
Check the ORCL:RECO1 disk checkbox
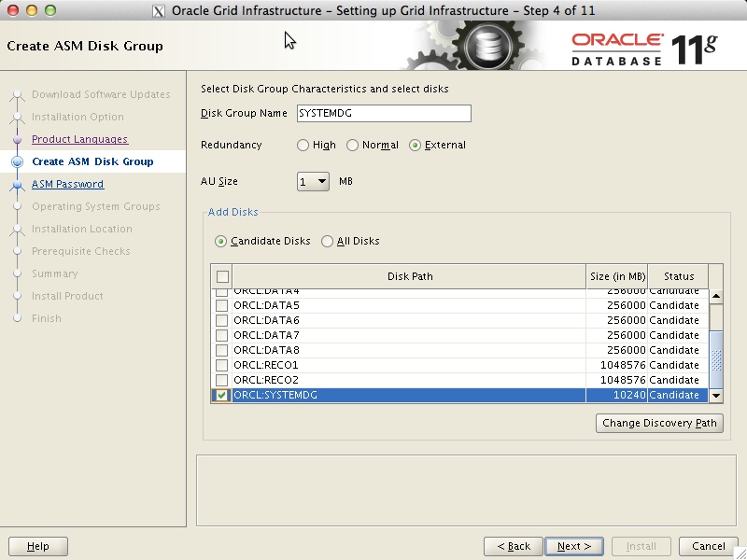tap(221, 365)
